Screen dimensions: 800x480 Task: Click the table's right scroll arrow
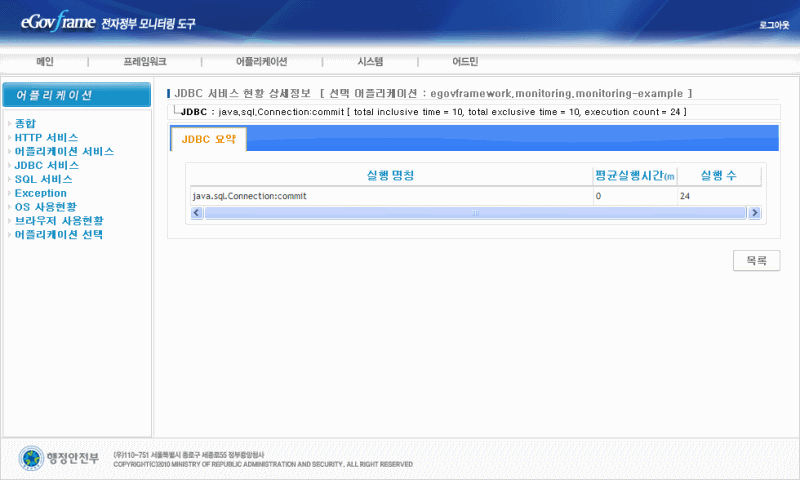pos(755,213)
